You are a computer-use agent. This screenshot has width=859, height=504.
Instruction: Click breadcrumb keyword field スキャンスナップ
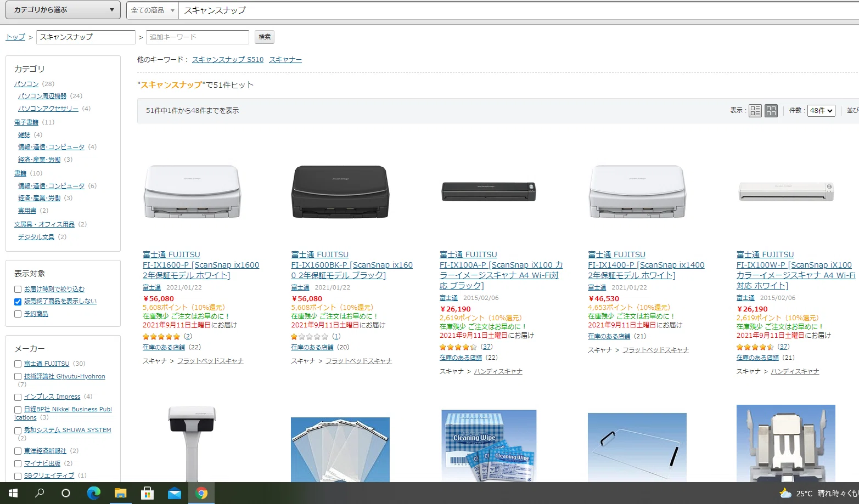click(x=86, y=37)
